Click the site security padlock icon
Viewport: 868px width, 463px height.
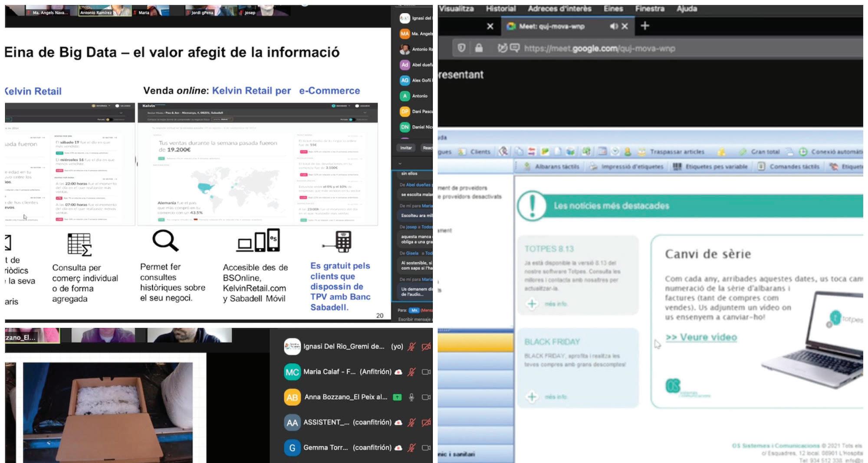coord(479,48)
